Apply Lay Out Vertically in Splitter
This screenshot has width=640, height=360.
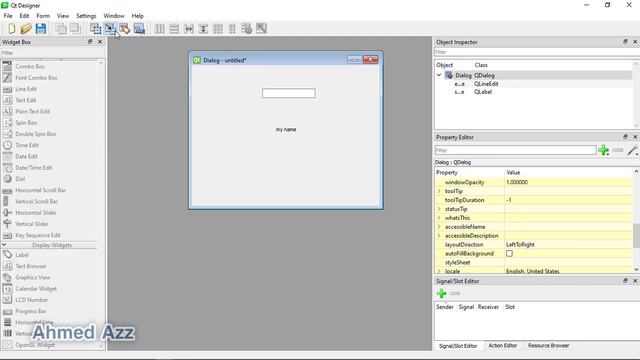(203, 29)
